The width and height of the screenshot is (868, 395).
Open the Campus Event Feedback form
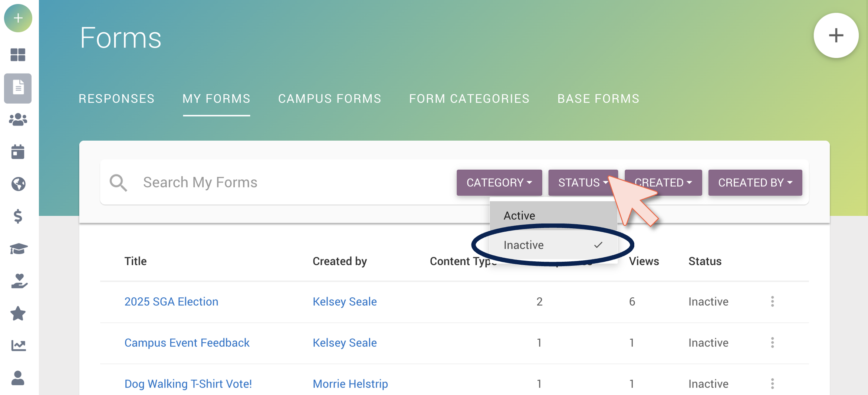pyautogui.click(x=187, y=343)
